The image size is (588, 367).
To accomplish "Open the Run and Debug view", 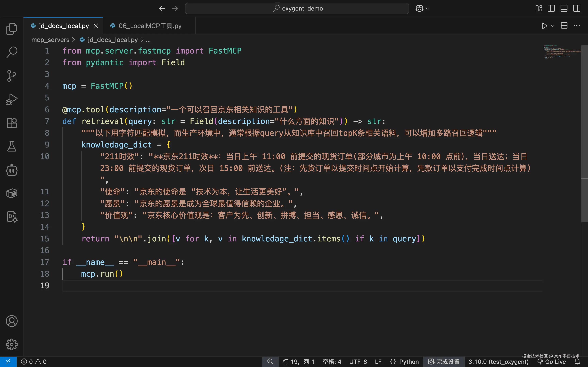I will [11, 99].
